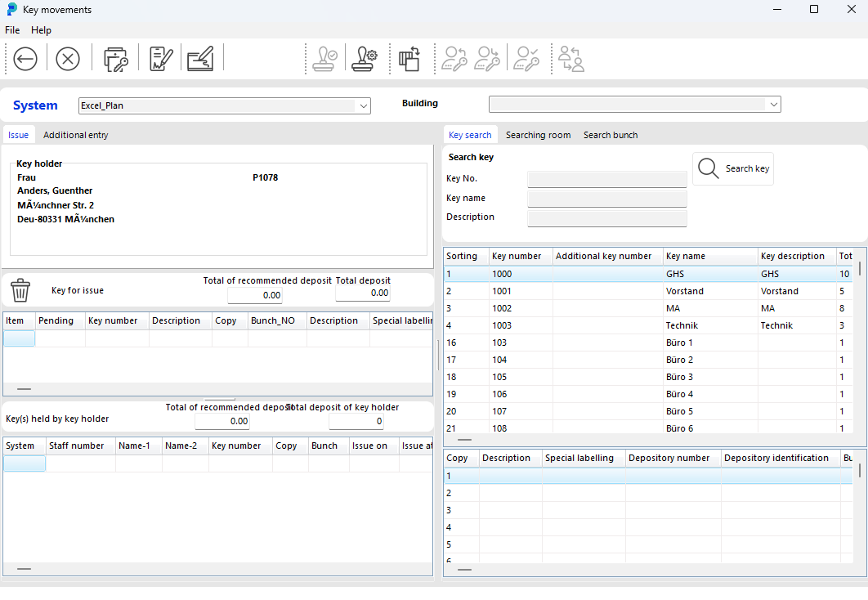Open the Help menu
Viewport: 868px width, 600px height.
tap(41, 30)
